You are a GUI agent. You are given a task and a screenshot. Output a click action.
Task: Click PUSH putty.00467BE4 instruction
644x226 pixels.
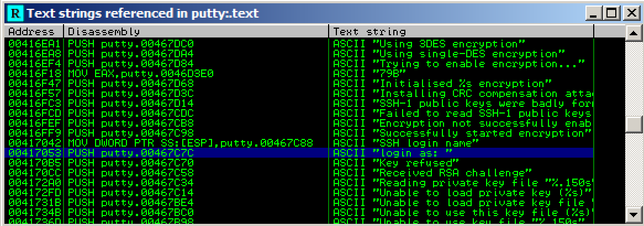point(130,203)
